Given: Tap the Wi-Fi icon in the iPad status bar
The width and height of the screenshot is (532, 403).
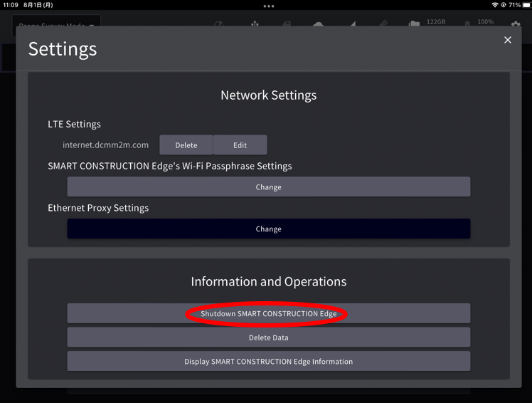Looking at the screenshot, I should pyautogui.click(x=495, y=5).
